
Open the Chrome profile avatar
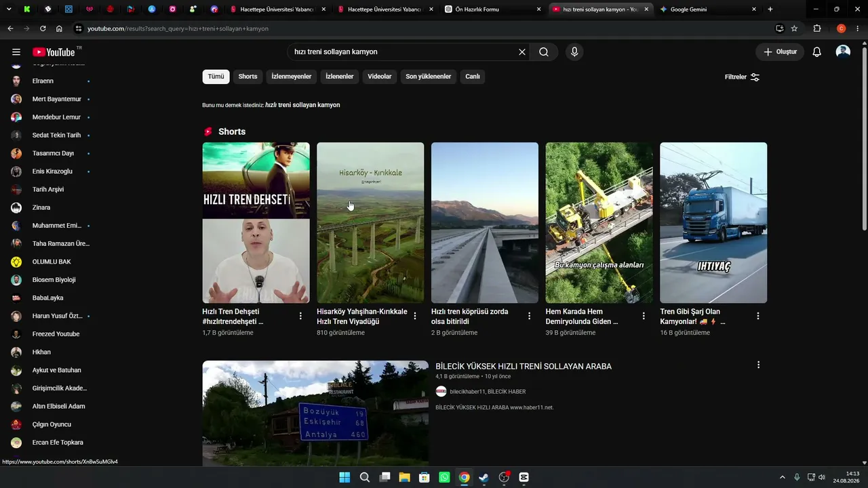click(x=842, y=28)
